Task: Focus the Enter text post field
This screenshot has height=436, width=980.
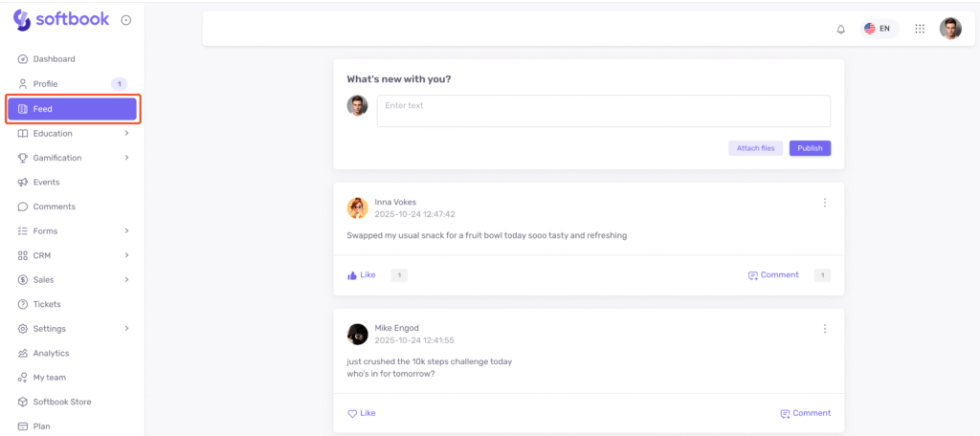Action: click(603, 111)
